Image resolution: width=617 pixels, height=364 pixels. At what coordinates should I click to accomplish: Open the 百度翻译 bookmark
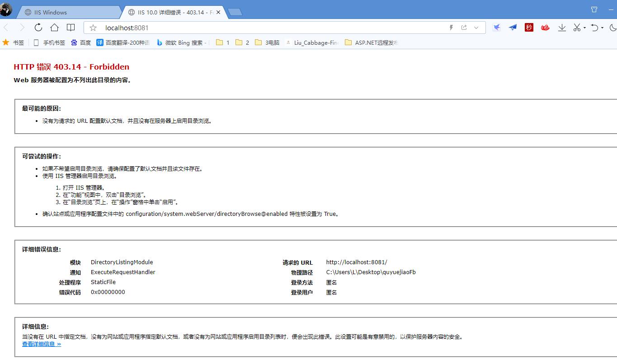(123, 42)
